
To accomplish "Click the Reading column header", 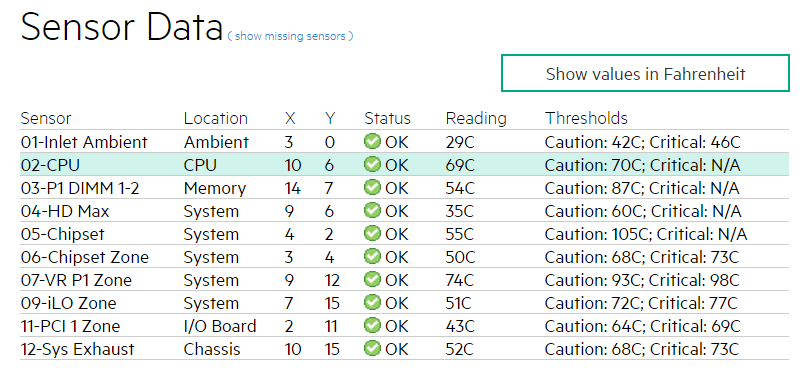I will 476,118.
